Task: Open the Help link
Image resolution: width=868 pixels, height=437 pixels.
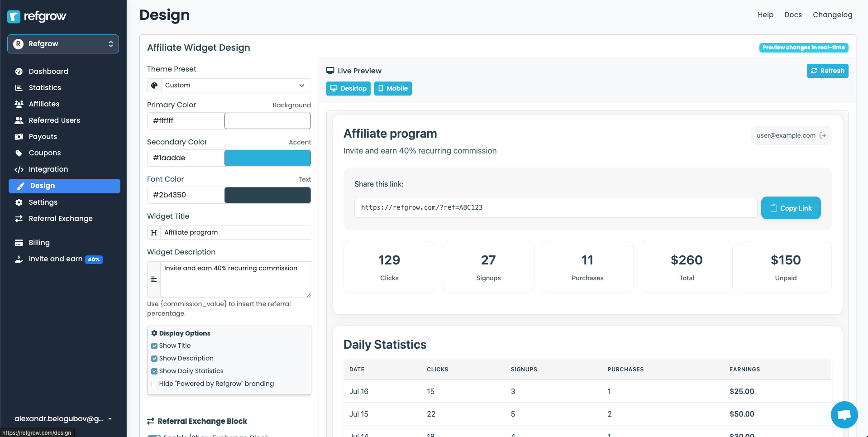Action: 765,15
